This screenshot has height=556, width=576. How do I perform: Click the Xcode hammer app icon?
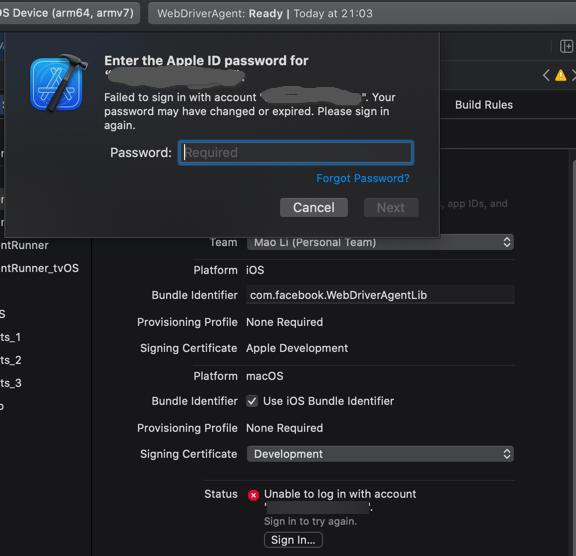tap(59, 83)
